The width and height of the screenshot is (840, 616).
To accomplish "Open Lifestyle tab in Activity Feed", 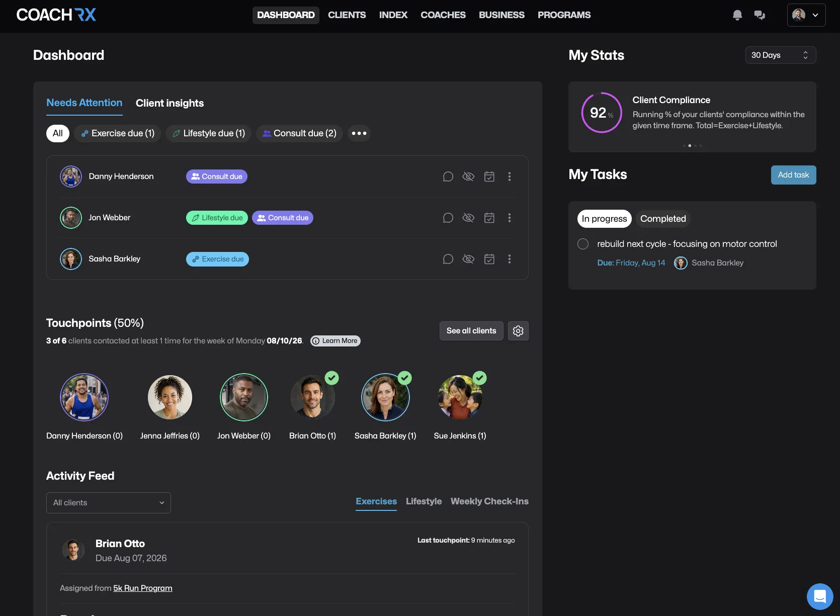I will tap(424, 501).
